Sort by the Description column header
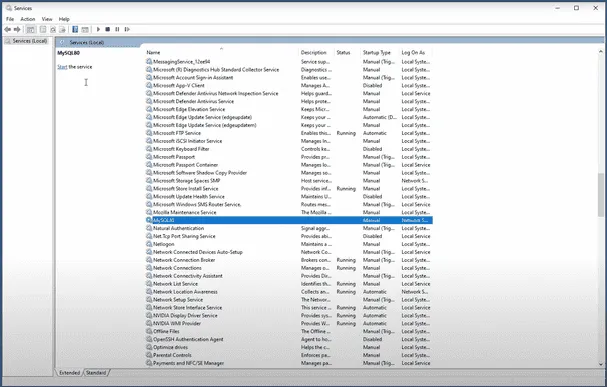The height and width of the screenshot is (387, 607). point(316,52)
